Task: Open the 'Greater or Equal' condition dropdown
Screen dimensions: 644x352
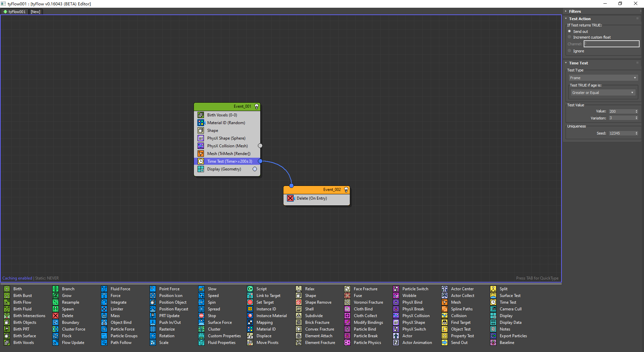Action: point(602,93)
